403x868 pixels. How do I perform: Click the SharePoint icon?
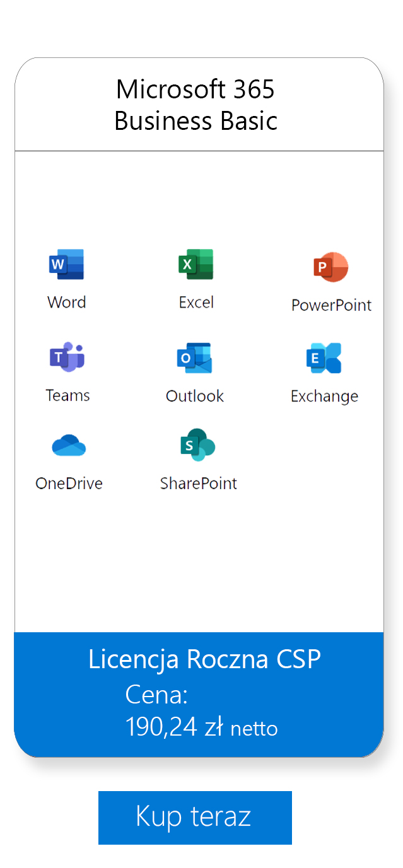[x=197, y=445]
